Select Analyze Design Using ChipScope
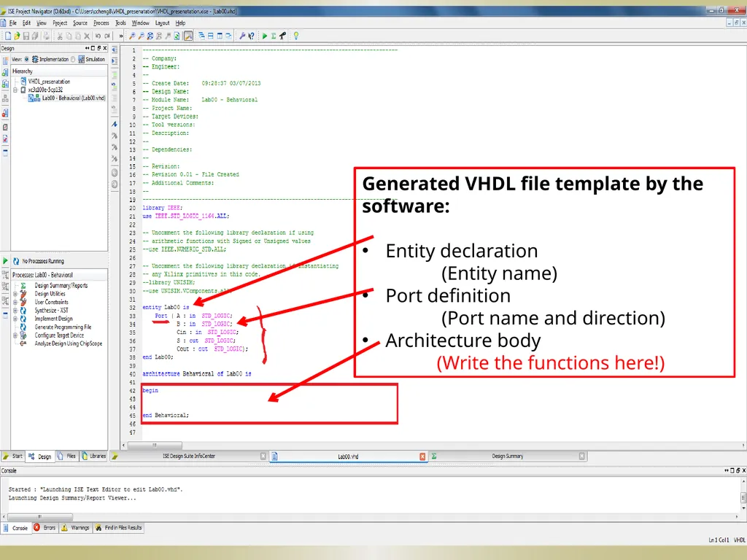 68,343
